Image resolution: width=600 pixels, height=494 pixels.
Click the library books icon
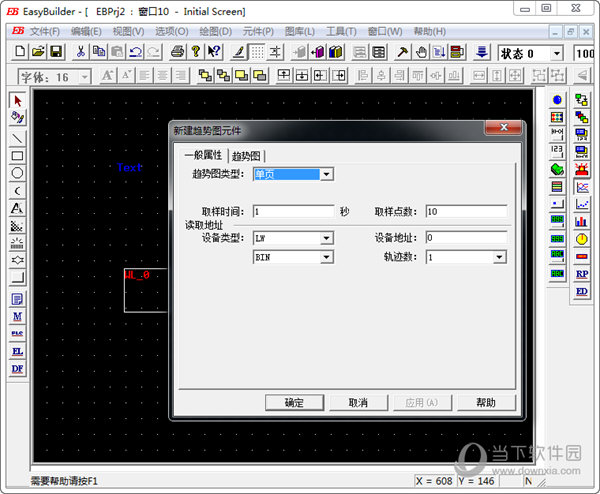336,52
